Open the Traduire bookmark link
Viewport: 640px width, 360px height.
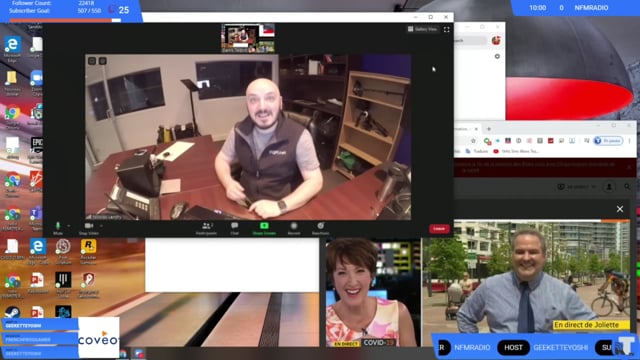480,151
